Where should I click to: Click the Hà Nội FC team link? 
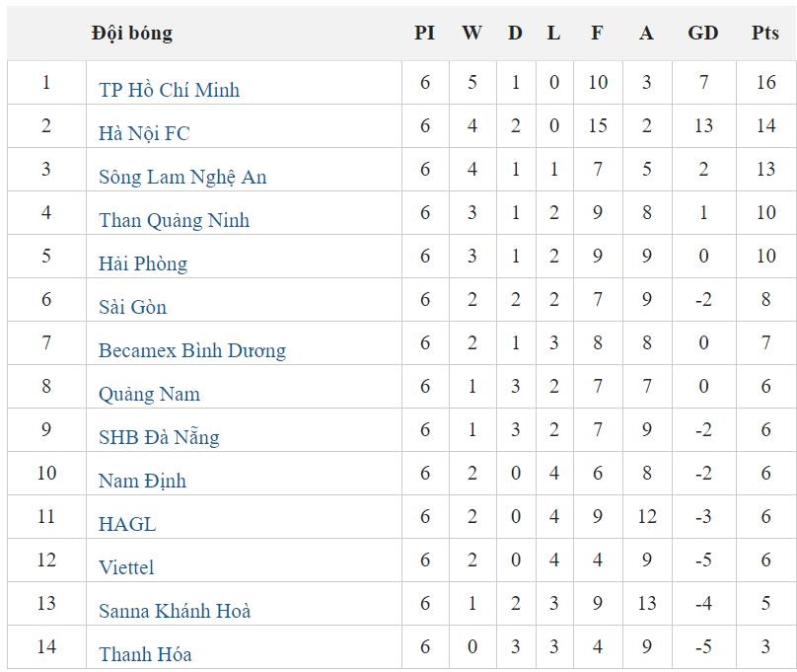[144, 133]
